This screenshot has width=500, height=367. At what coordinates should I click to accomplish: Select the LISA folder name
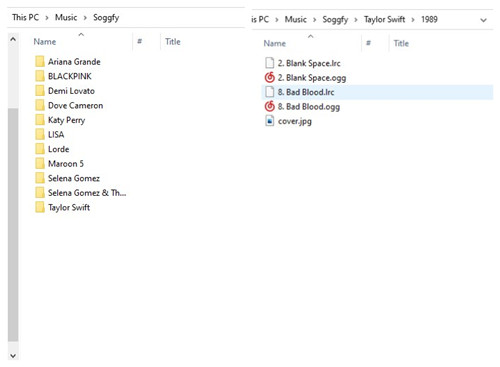point(56,134)
